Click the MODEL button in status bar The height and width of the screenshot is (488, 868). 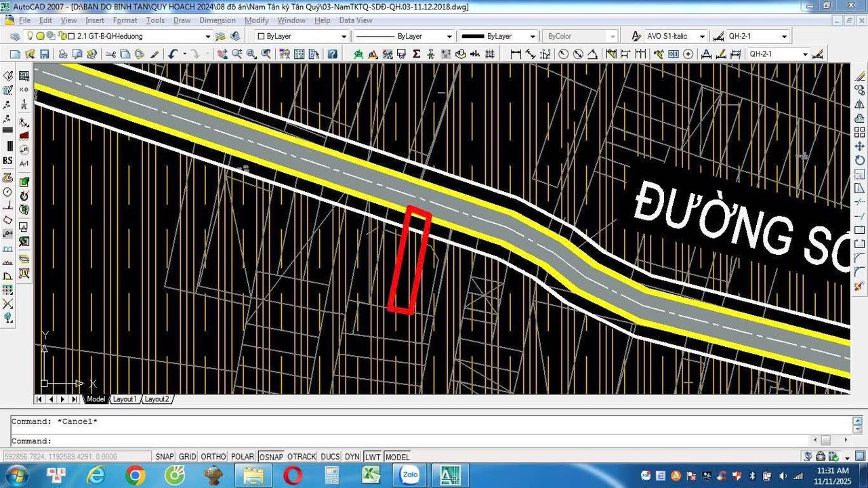pyautogui.click(x=398, y=457)
